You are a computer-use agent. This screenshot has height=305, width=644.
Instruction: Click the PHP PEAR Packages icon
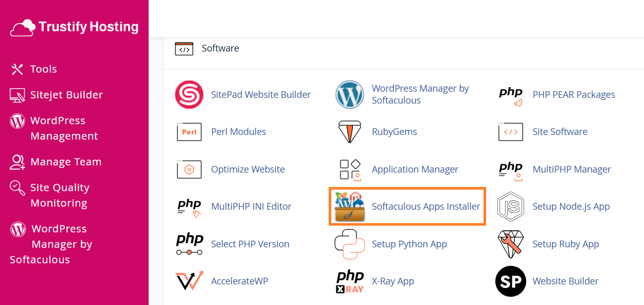pos(511,96)
